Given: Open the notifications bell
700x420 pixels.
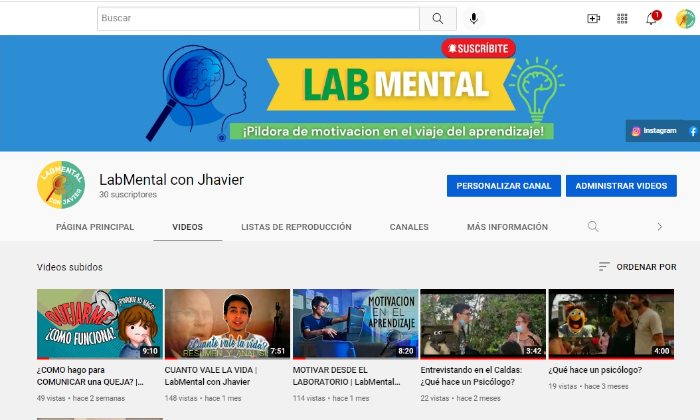Looking at the screenshot, I should tap(652, 18).
